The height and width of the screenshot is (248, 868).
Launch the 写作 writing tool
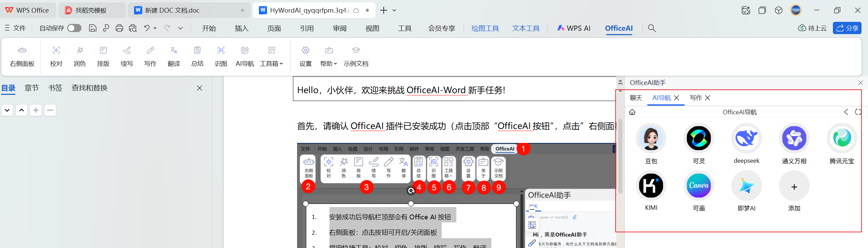coord(150,56)
